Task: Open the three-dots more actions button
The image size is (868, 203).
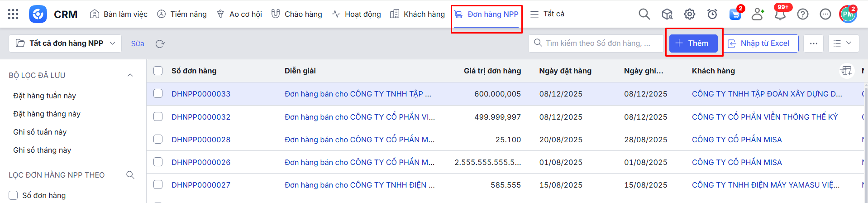Action: coord(814,43)
